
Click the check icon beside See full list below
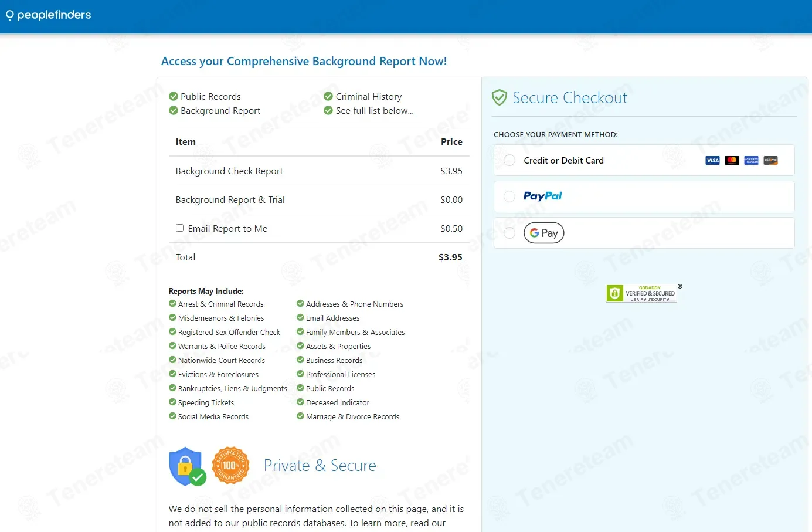[328, 110]
